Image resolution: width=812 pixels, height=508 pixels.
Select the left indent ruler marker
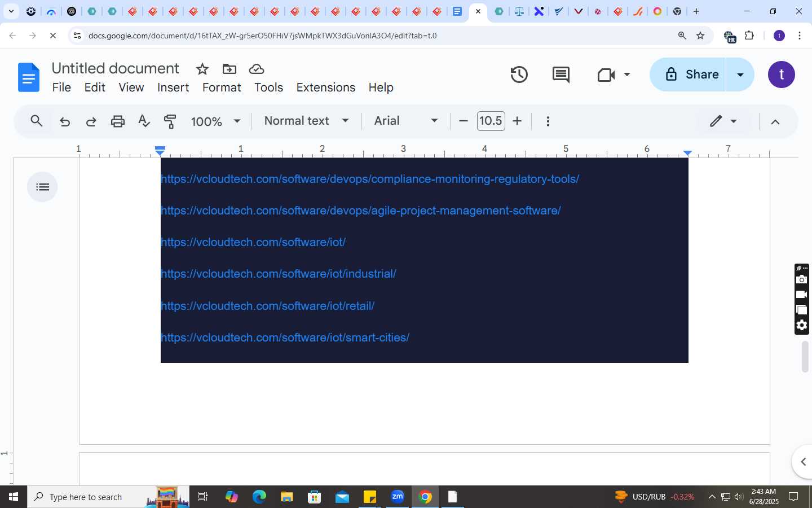tap(160, 151)
